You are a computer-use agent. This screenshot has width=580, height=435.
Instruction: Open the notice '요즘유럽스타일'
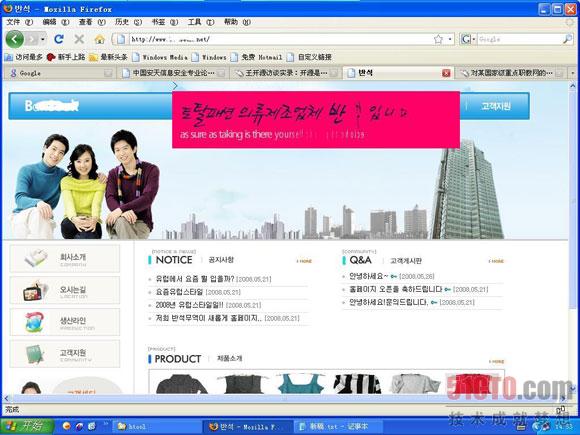tap(179, 292)
